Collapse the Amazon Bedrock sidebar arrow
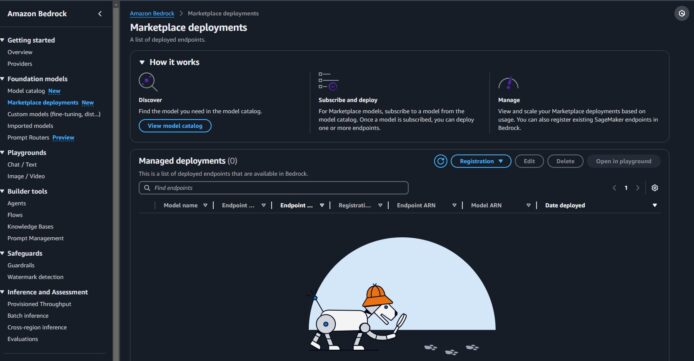 100,14
